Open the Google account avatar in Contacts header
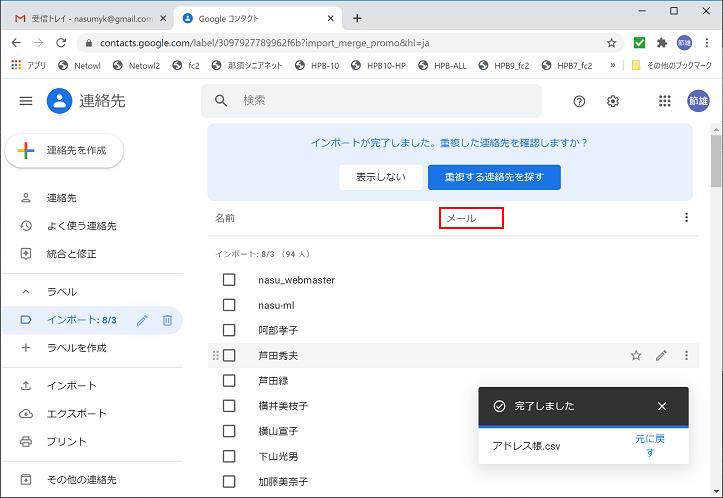This screenshot has height=498, width=723. click(698, 101)
